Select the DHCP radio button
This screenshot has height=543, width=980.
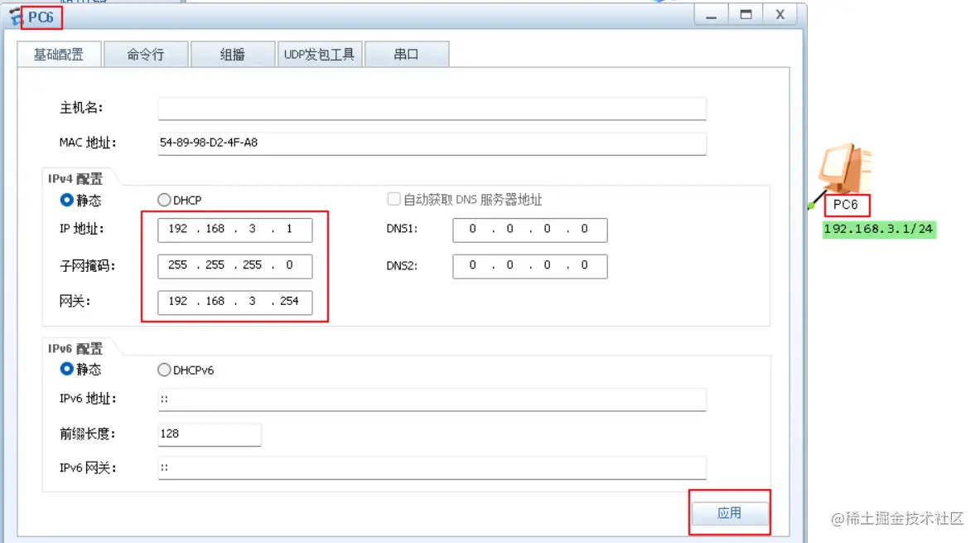click(x=164, y=200)
